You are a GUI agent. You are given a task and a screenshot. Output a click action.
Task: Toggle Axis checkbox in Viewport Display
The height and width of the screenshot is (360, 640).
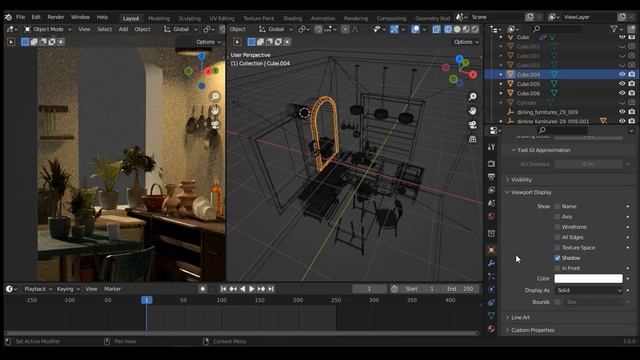558,217
